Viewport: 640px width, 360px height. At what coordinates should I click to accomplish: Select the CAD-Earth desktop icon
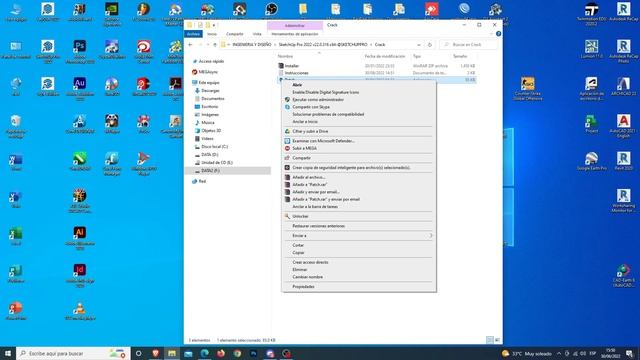623,275
